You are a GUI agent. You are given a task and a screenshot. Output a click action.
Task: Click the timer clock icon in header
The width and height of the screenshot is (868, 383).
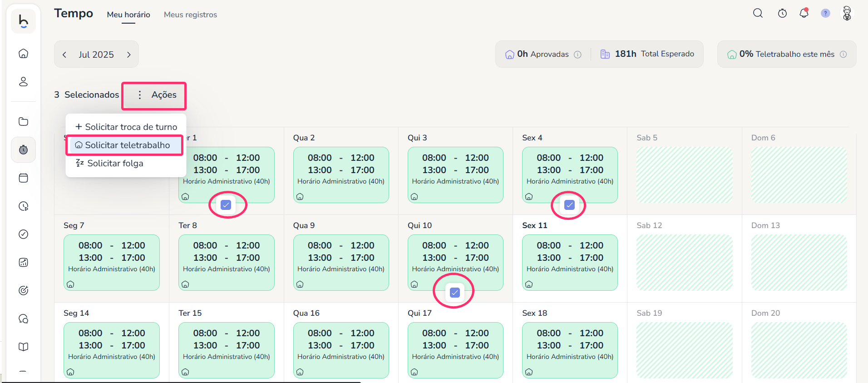[x=782, y=14]
